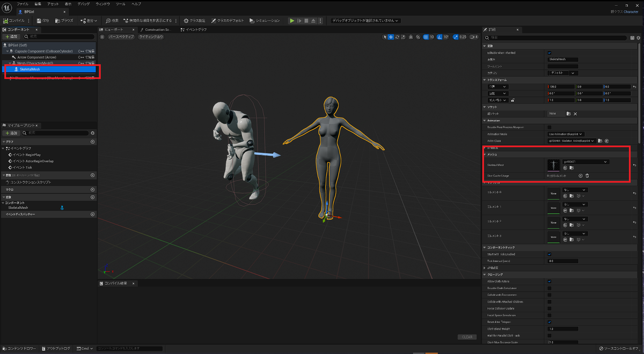Open My Blueprint panel settings gear
Screen dimensions: 644x354
[x=93, y=132]
